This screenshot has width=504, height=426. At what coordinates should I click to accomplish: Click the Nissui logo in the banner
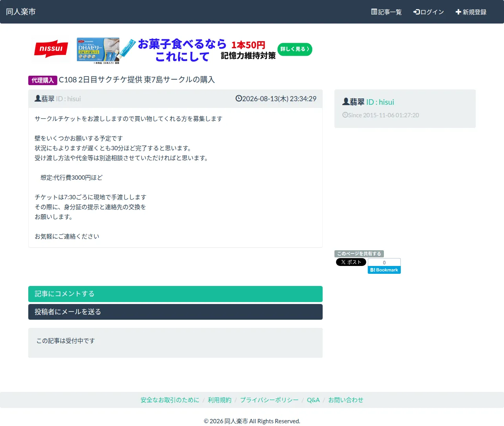pos(51,49)
